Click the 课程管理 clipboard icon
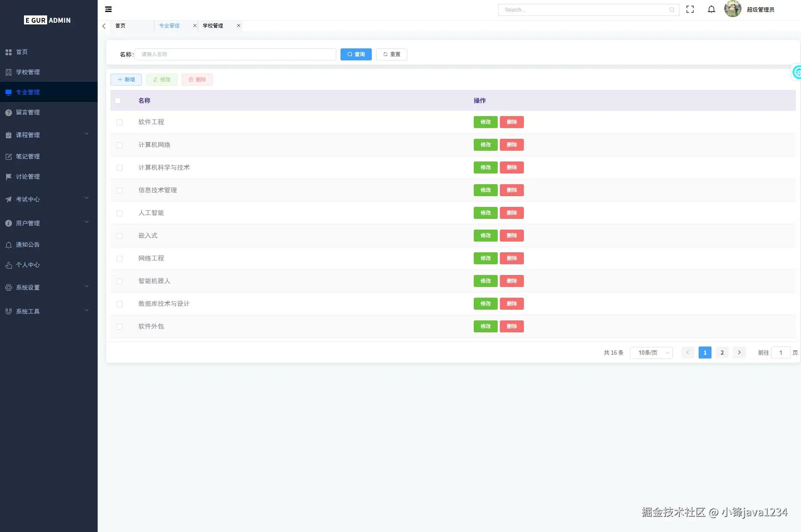Viewport: 801px width, 532px height. (x=9, y=135)
